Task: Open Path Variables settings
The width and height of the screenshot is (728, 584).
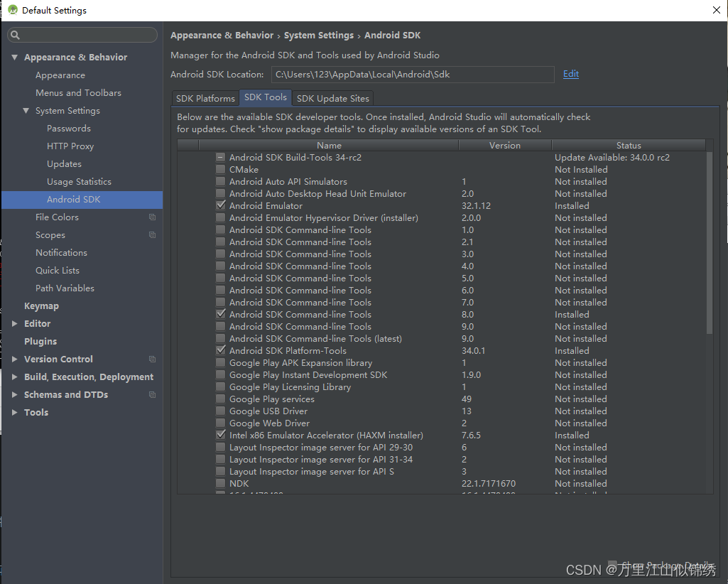Action: point(65,288)
